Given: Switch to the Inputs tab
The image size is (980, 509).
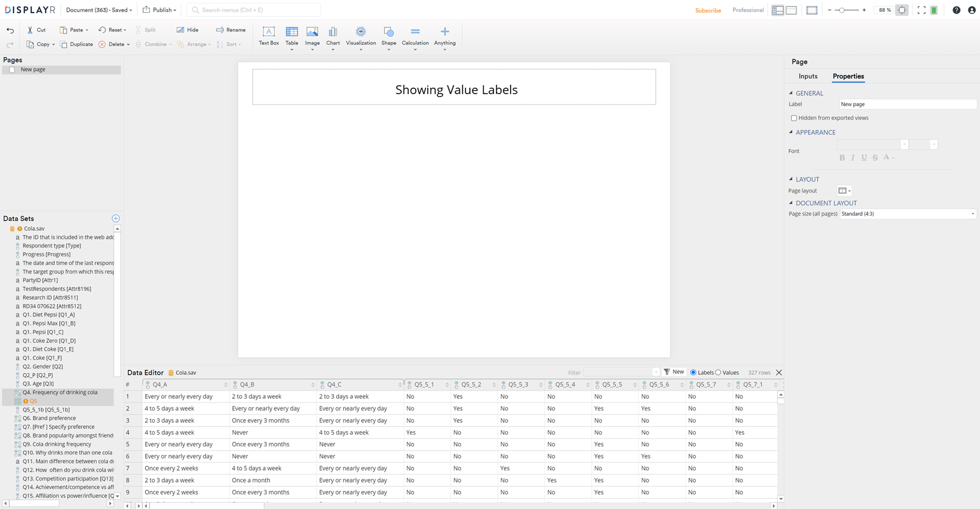Looking at the screenshot, I should [x=808, y=76].
